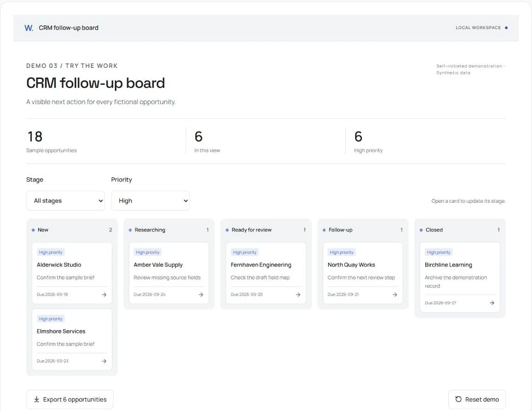This screenshot has width=532, height=411.
Task: Click 'Review missing source fields' text
Action: 167,278
